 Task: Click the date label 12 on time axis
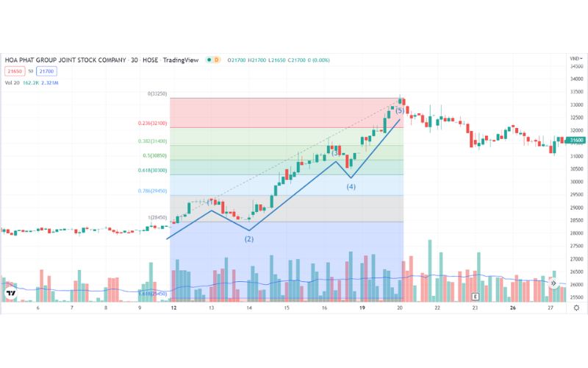[173, 308]
